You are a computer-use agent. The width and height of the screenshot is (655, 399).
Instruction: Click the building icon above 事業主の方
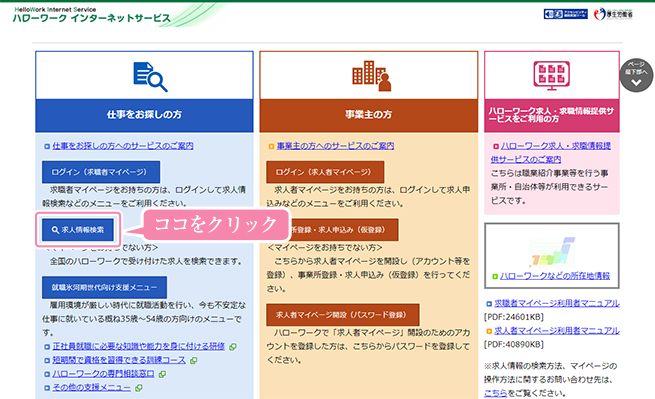pos(371,76)
